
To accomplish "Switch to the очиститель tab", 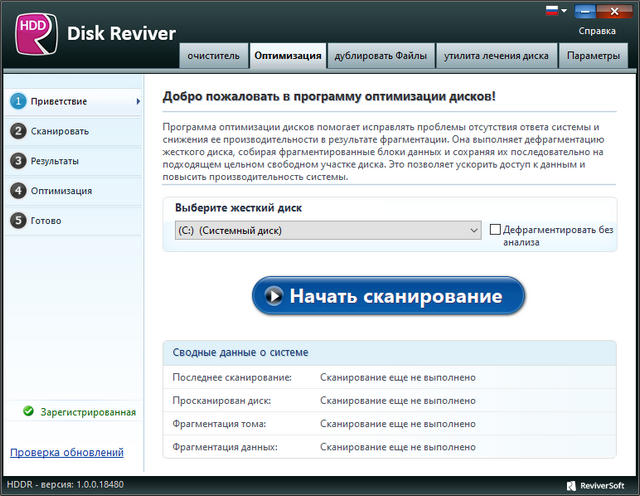I will point(213,56).
